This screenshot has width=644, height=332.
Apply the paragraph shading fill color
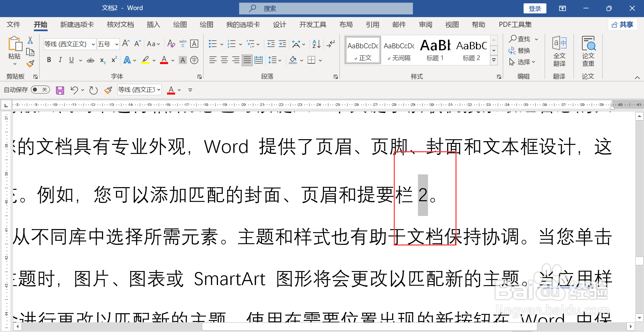coord(293,60)
